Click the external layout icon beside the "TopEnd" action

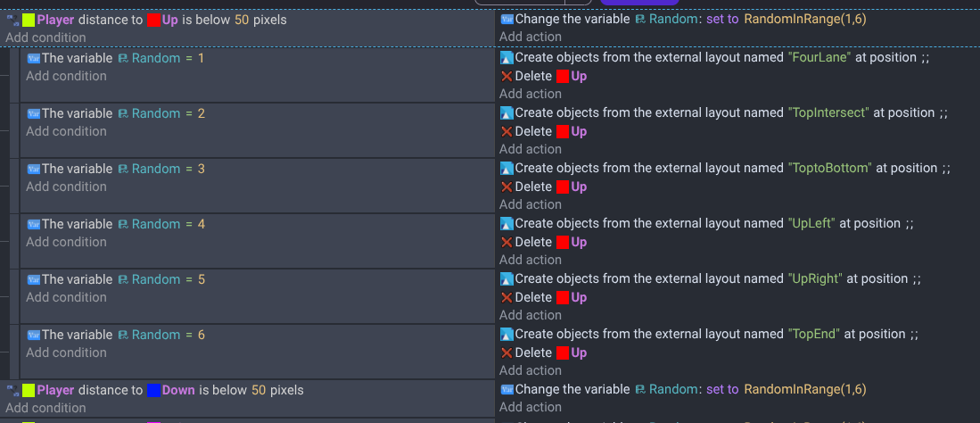click(506, 335)
